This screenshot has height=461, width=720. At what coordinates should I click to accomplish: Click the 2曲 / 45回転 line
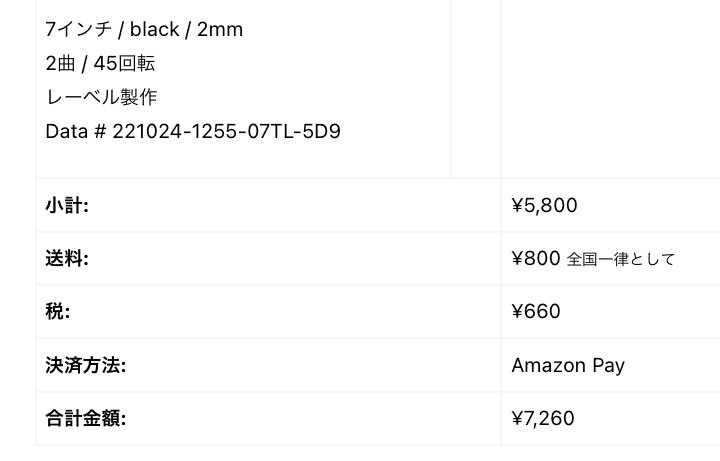pos(100,63)
